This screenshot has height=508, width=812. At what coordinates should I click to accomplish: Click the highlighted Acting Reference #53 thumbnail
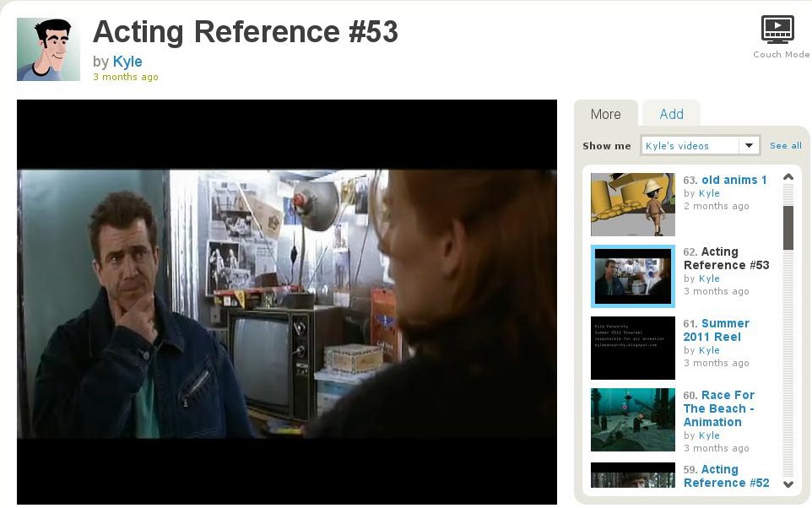click(x=633, y=276)
